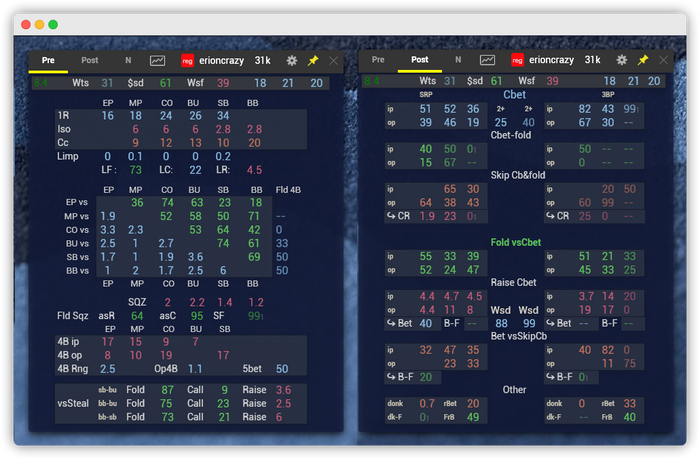This screenshot has height=459, width=700.
Task: Select Post tab in right popup
Action: (x=420, y=59)
